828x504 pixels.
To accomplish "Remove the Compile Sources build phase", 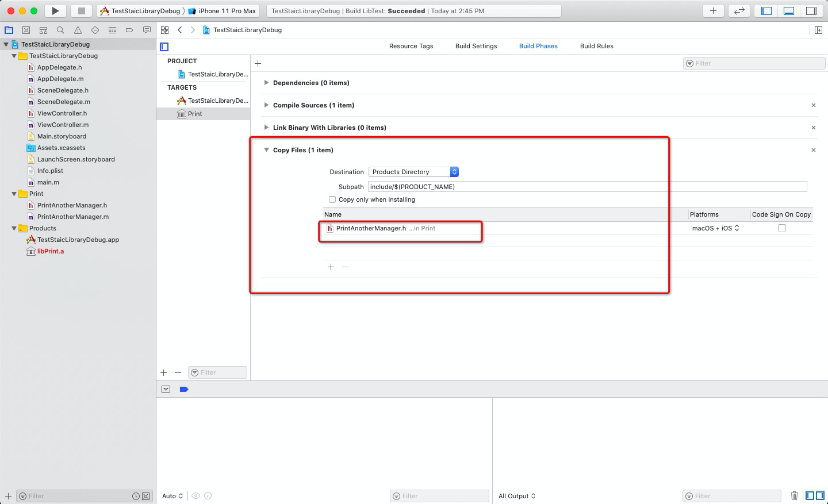I will pos(814,105).
